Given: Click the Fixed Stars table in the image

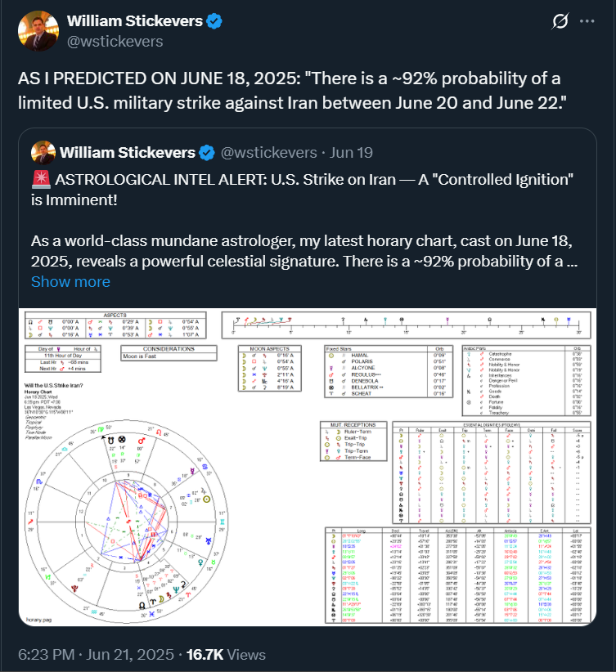Looking at the screenshot, I should pos(389,372).
